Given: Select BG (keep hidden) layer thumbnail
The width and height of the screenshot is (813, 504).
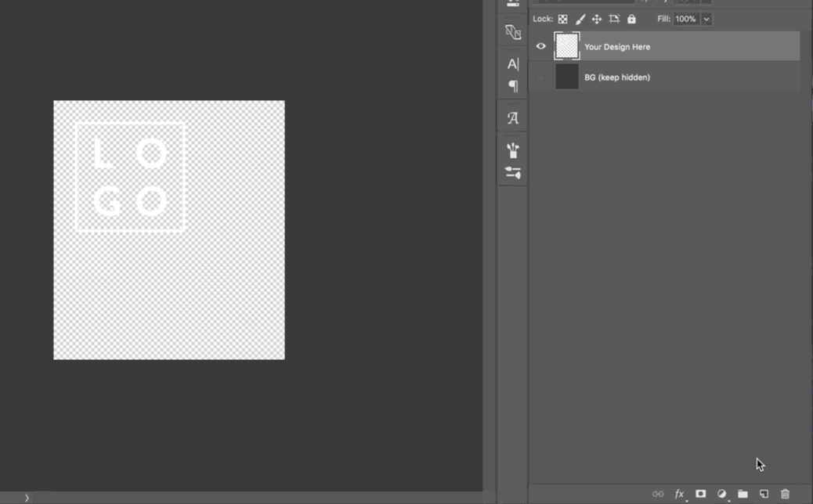Looking at the screenshot, I should [x=567, y=77].
